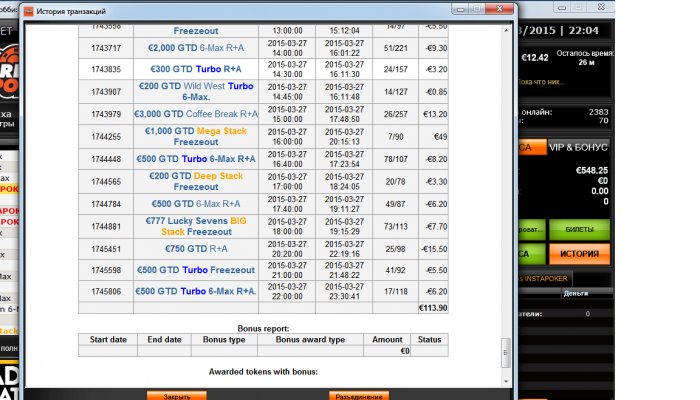Click the Разъединение button at bottom
This screenshot has height=400, width=700.
[x=359, y=396]
